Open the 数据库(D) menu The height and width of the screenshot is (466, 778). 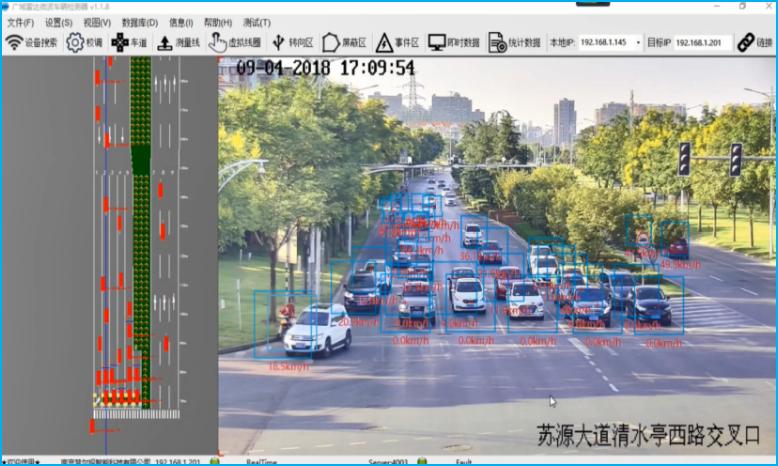coord(139,22)
